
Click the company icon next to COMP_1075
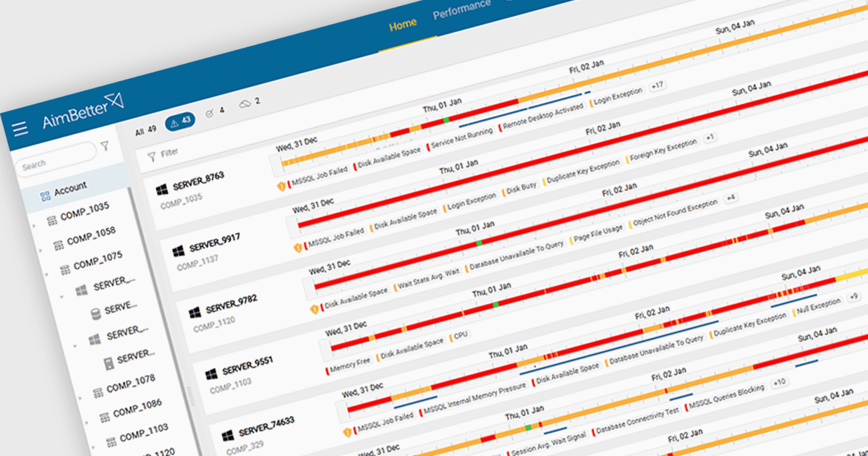click(x=64, y=269)
